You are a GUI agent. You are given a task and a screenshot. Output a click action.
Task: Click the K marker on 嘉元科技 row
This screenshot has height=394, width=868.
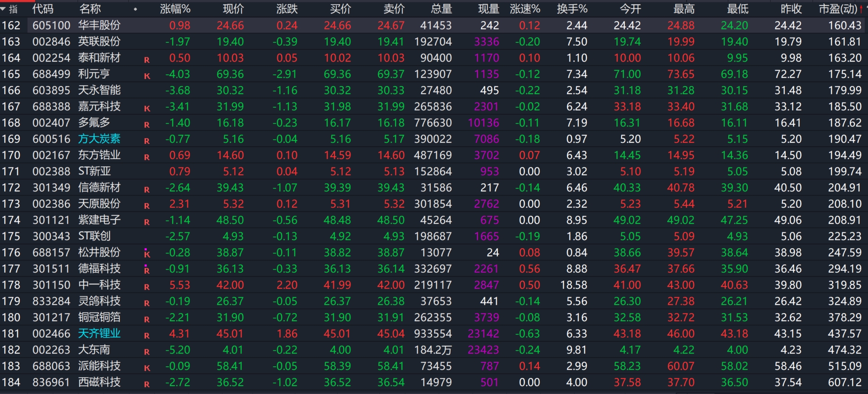(x=147, y=109)
